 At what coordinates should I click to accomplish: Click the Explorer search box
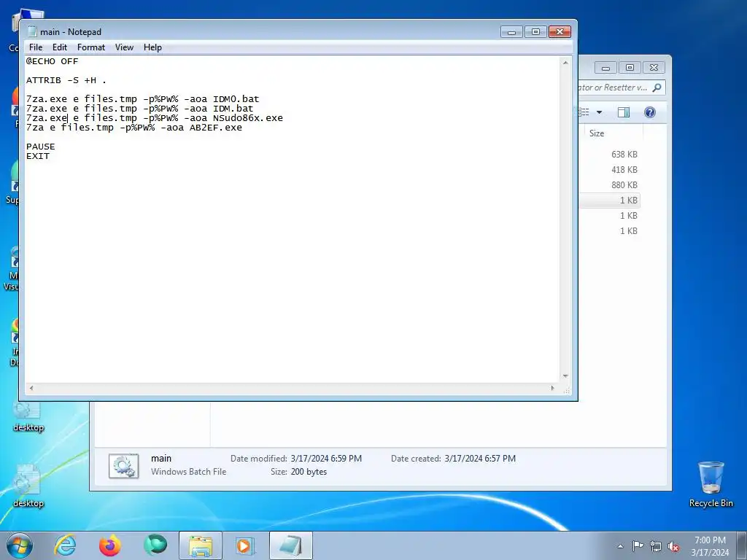click(622, 87)
